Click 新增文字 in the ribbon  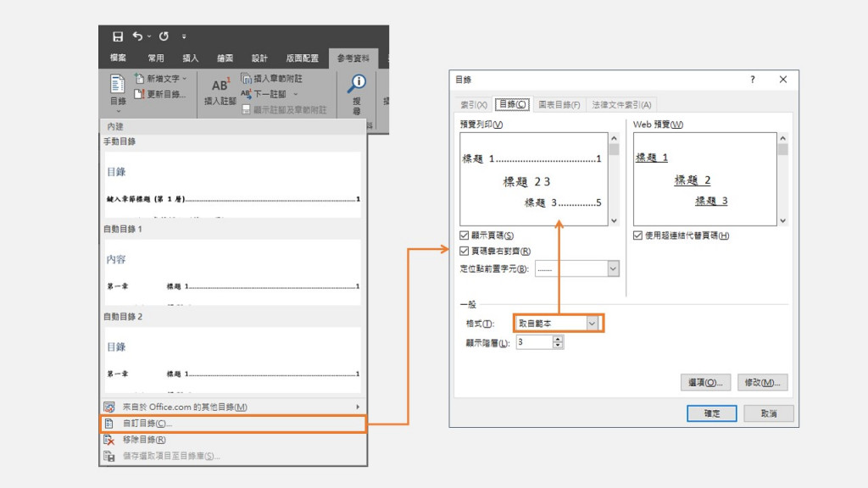click(x=160, y=79)
